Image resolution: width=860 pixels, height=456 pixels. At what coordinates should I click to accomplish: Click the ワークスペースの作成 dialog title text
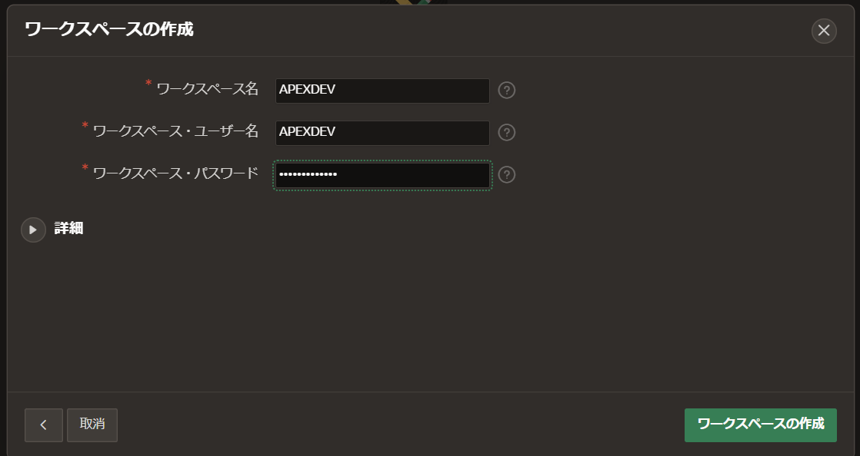[109, 30]
